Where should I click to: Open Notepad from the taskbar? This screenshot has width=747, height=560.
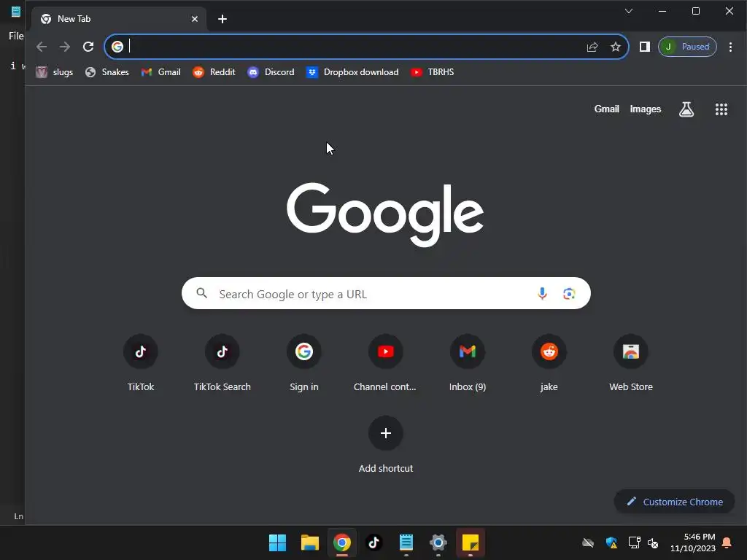(x=406, y=542)
